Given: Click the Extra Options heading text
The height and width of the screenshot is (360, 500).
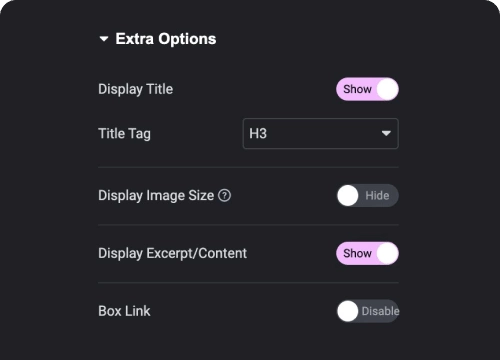Looking at the screenshot, I should (166, 39).
